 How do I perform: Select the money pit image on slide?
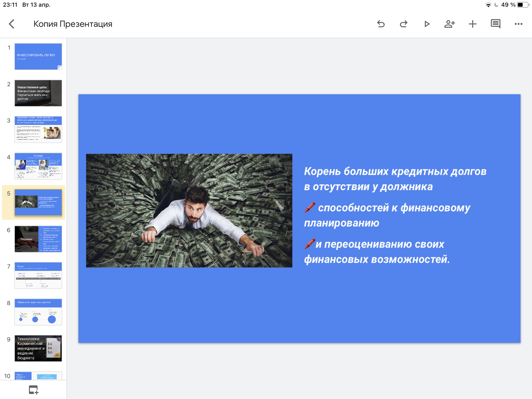coord(189,211)
